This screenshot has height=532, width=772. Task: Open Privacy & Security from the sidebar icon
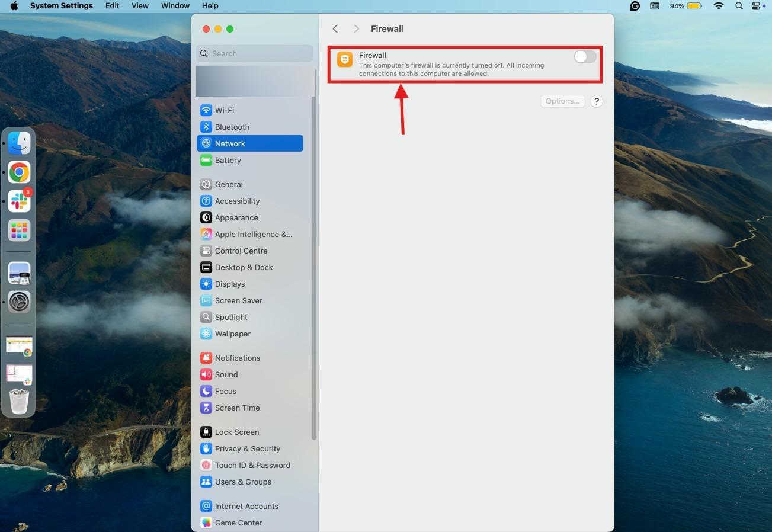(x=206, y=448)
